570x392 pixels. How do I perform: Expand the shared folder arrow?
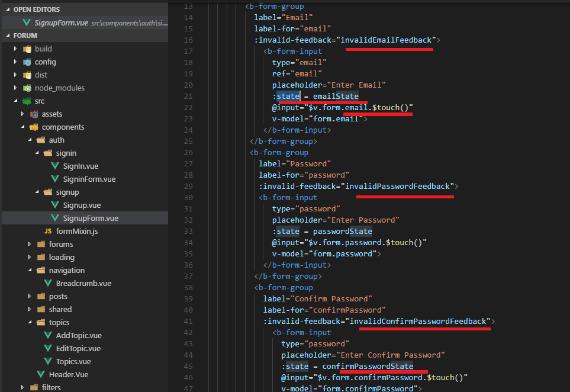30,310
